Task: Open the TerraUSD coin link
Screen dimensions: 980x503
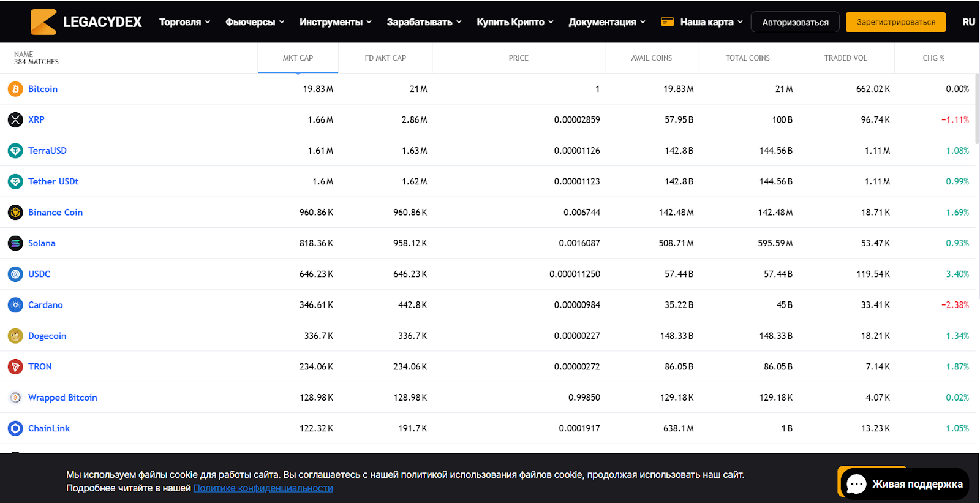Action: [47, 151]
